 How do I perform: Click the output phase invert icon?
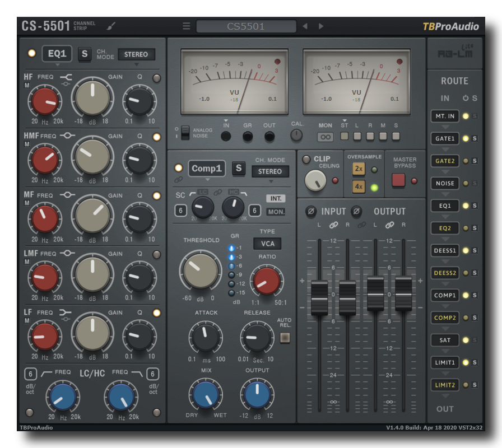click(x=356, y=211)
